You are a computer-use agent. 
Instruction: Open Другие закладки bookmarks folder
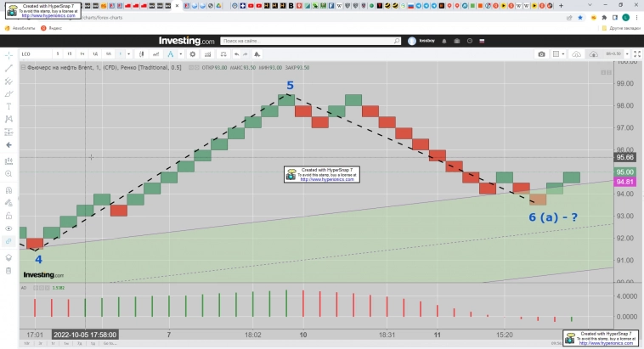click(x=621, y=28)
